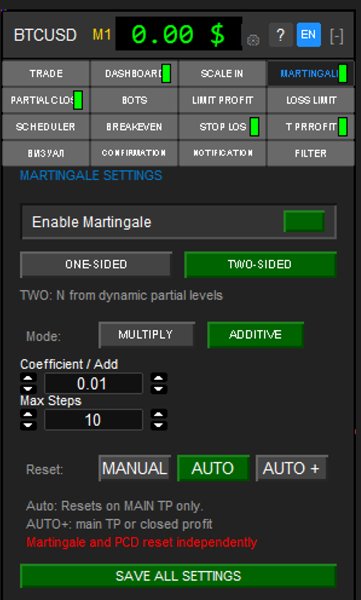
Task: Open the T PROFIT tab
Action: tap(310, 127)
